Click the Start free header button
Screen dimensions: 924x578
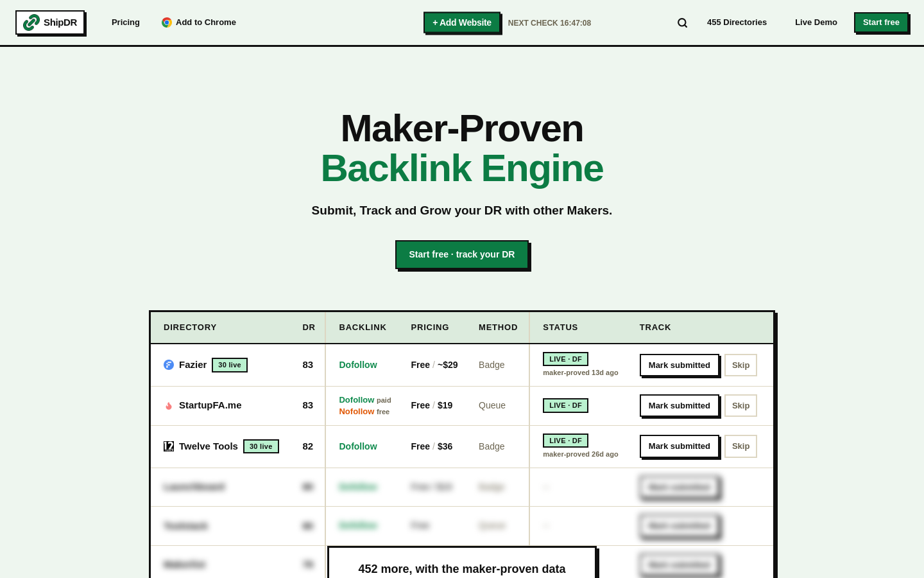click(x=881, y=22)
